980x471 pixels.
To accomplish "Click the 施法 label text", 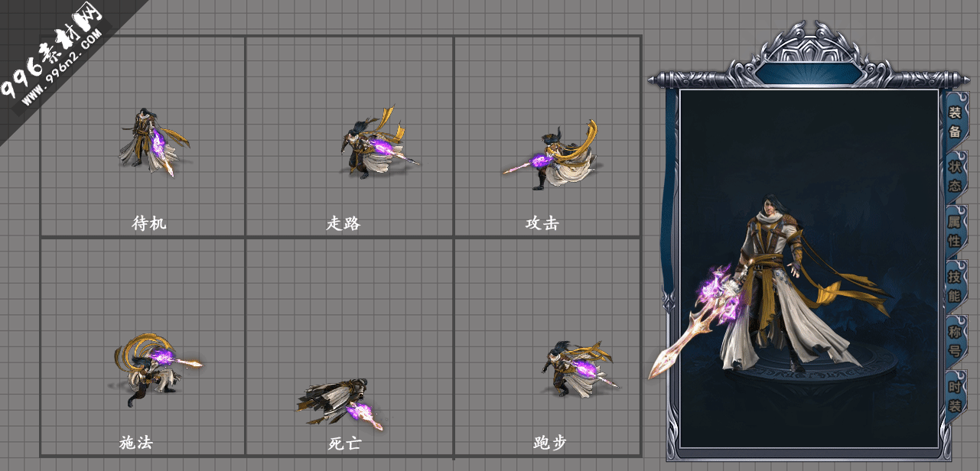I will pos(136,442).
